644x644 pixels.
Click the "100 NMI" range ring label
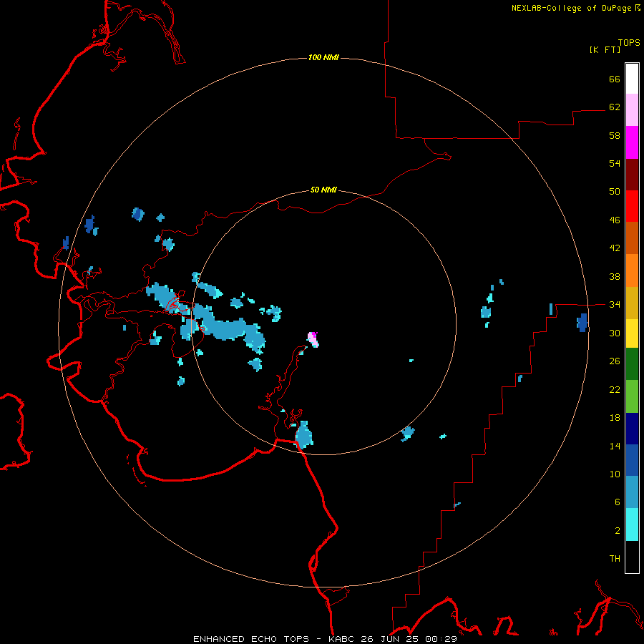(323, 57)
